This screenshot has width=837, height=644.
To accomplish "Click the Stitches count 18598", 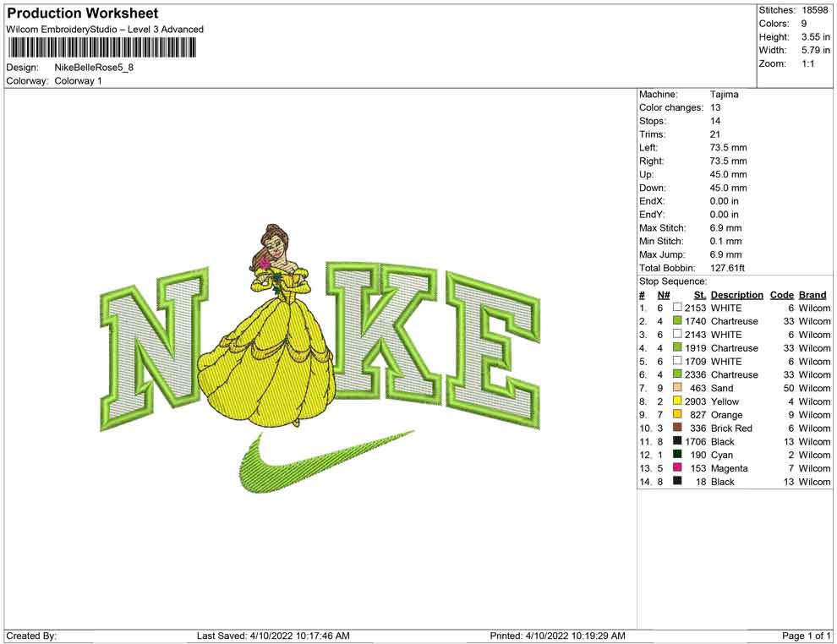I will pos(814,10).
